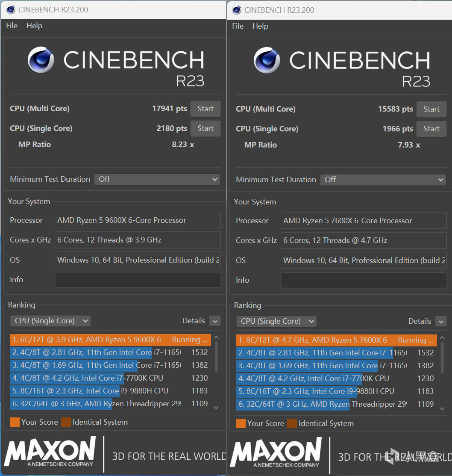This screenshot has width=452, height=476.
Task: Click MP Ratio value 8.23 x
Action: tap(183, 145)
